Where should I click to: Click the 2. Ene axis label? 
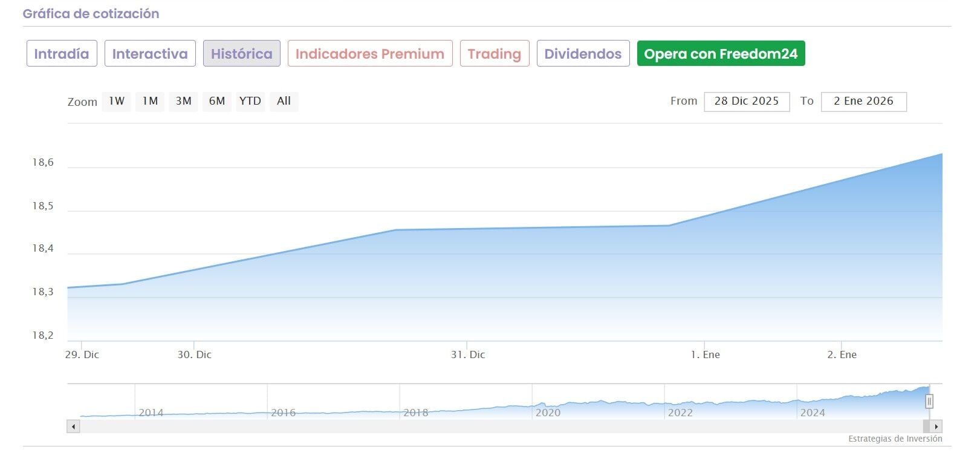coord(842,355)
